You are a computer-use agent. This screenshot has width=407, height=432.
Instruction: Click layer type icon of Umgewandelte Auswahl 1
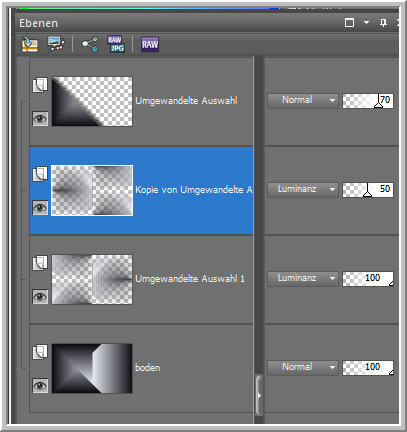[40, 263]
